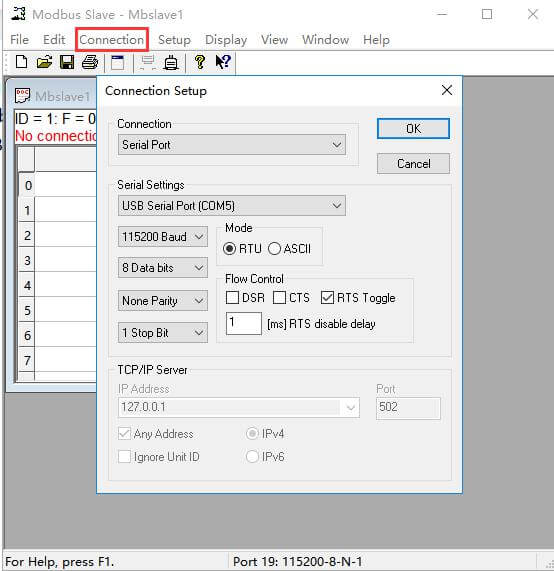This screenshot has height=571, width=554.
Task: Open the Edit menu
Action: pos(54,39)
